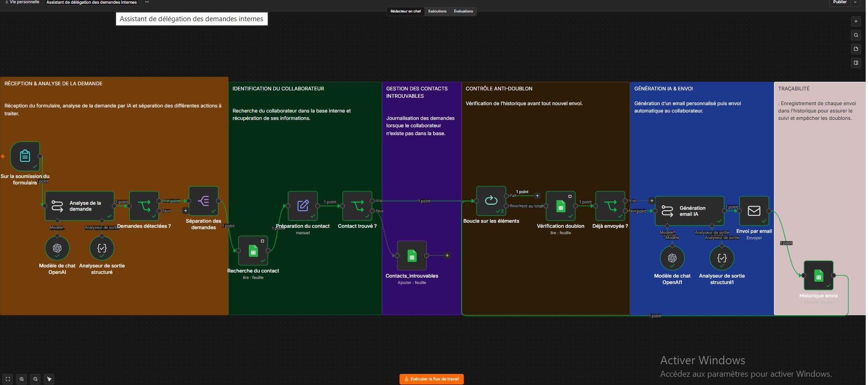Select the Modèle de chat OpenAI node
Viewport: 868px width, 385px height.
(x=57, y=248)
